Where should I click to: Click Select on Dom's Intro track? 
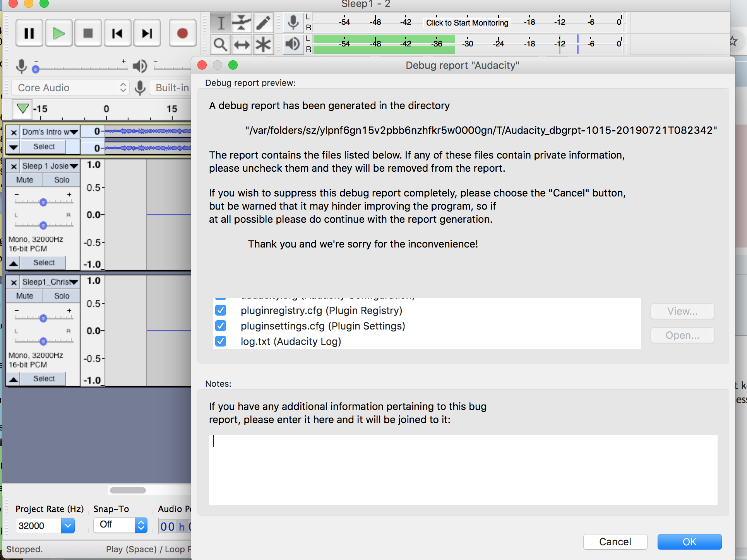44,147
